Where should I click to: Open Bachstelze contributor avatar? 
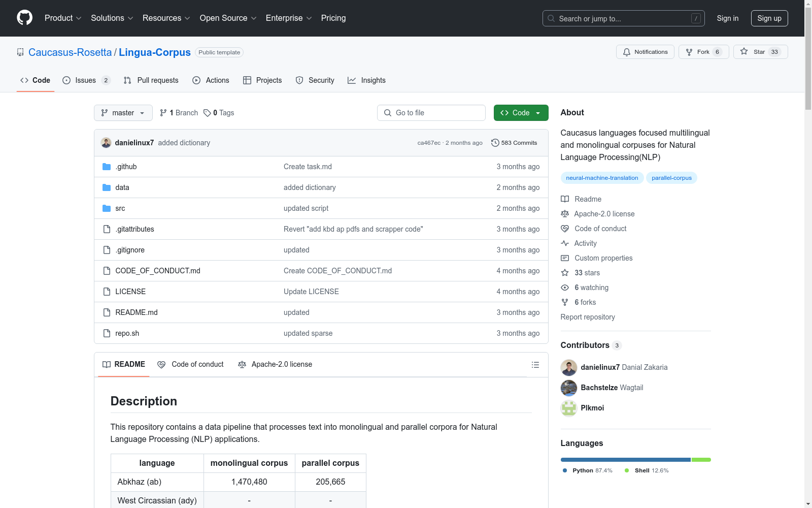coord(569,388)
